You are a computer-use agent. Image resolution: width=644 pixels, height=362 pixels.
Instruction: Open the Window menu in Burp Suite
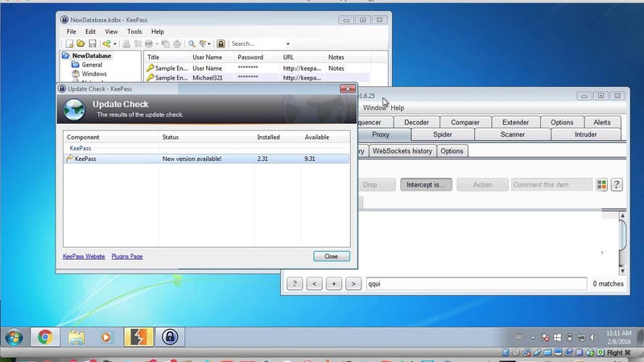(374, 108)
